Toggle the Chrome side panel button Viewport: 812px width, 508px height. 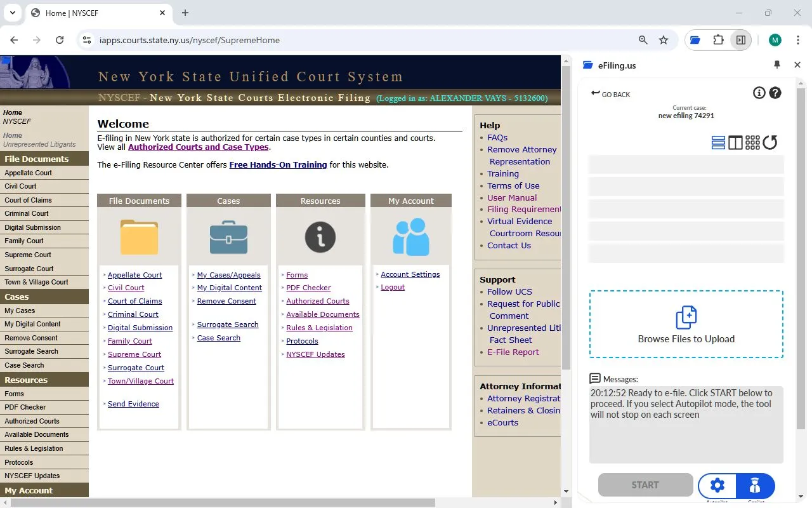point(740,40)
